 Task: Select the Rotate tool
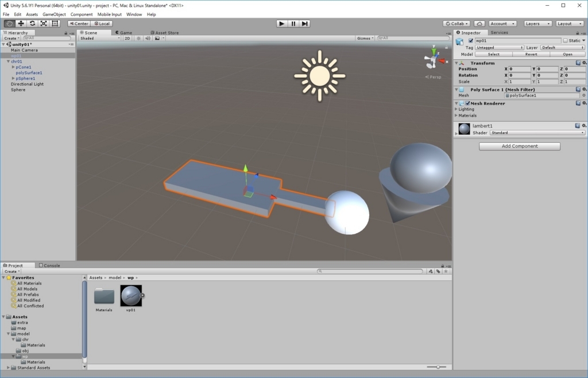click(32, 23)
